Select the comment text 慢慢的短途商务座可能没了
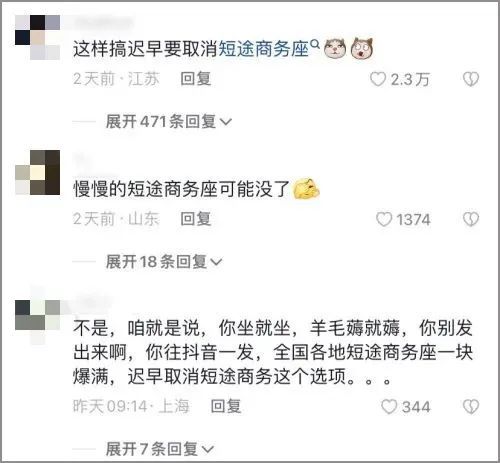The image size is (500, 463). click(x=182, y=189)
